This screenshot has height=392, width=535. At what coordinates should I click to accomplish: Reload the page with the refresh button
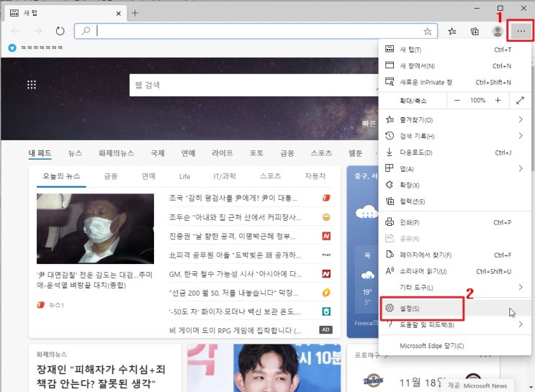pos(60,31)
